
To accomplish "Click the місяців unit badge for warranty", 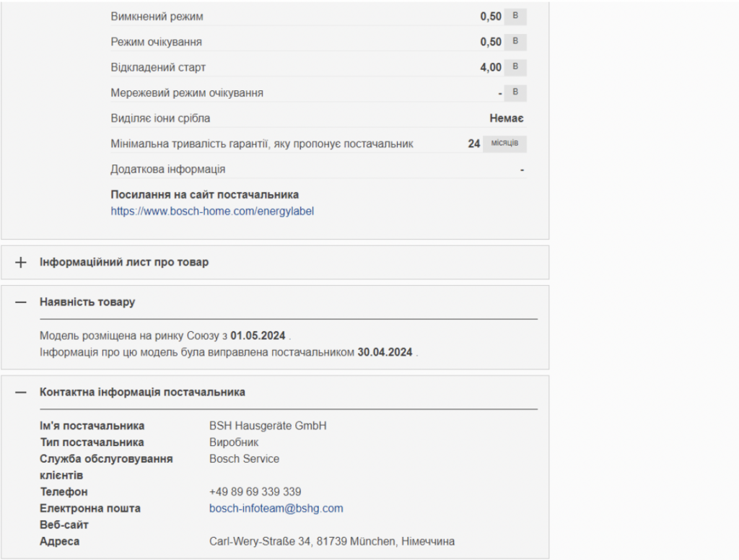I will [504, 144].
